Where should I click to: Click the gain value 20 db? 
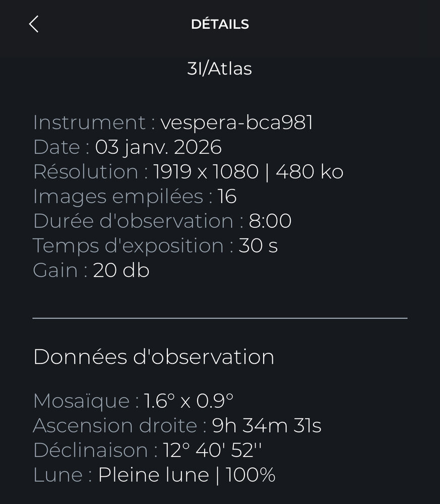[x=121, y=271]
